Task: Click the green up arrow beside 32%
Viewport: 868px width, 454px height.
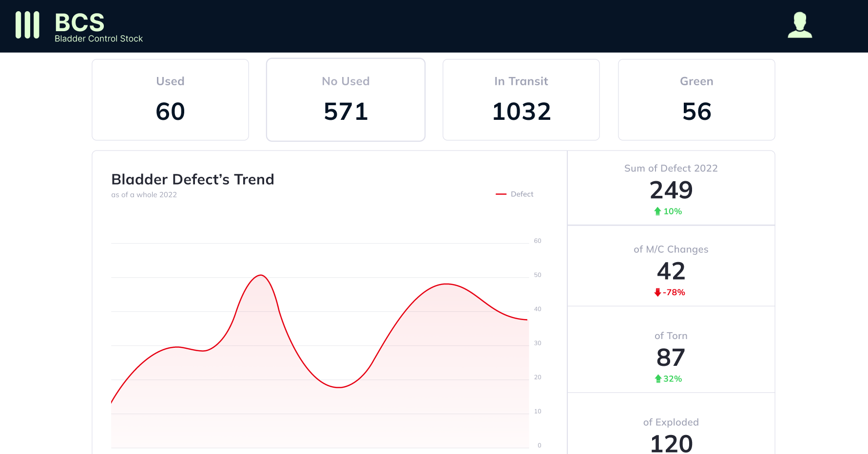Action: pyautogui.click(x=658, y=378)
